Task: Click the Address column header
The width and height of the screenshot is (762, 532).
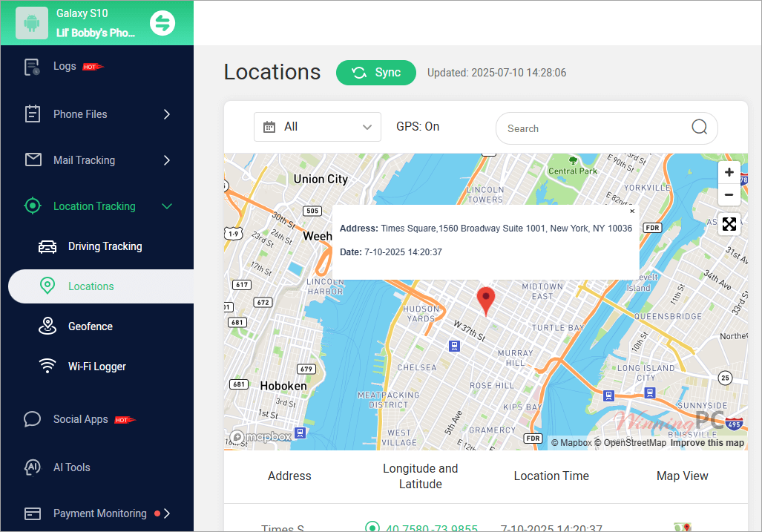Action: point(289,476)
